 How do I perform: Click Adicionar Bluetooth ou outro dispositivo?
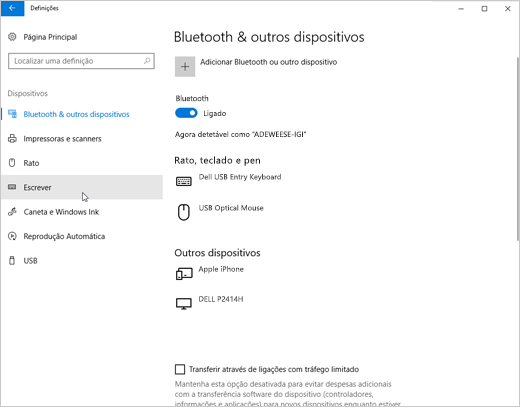268,62
